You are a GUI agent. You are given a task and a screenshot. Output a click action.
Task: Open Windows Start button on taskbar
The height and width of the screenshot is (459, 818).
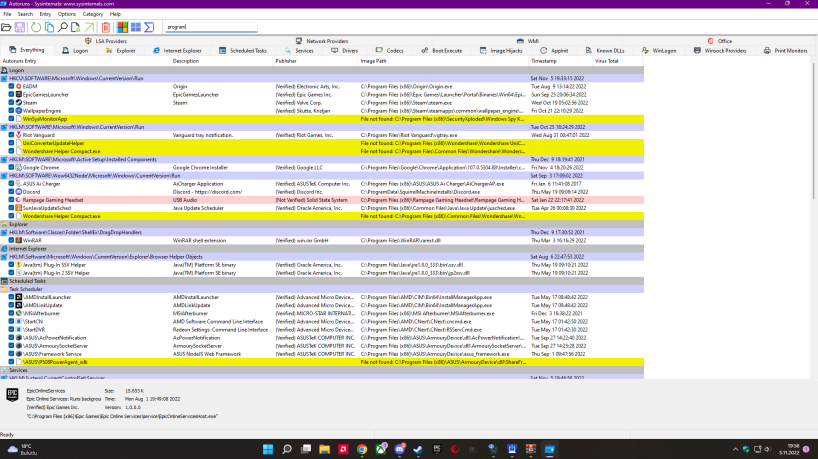pyautogui.click(x=268, y=449)
